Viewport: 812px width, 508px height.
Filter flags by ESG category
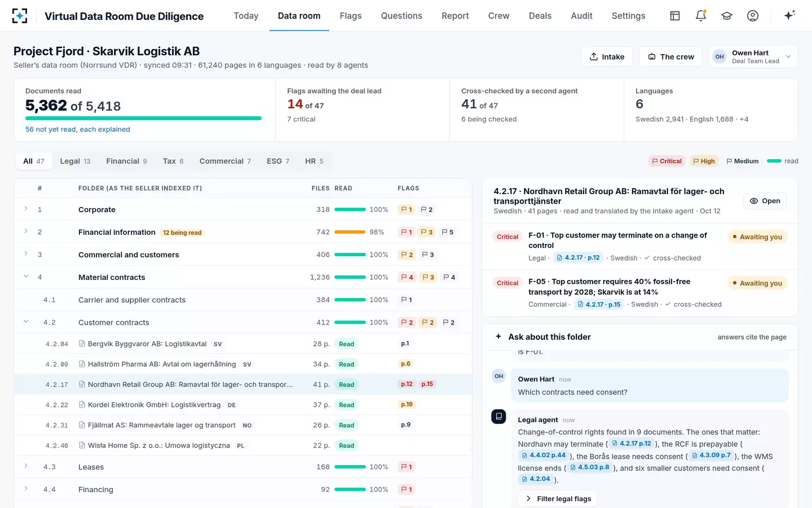(x=278, y=161)
